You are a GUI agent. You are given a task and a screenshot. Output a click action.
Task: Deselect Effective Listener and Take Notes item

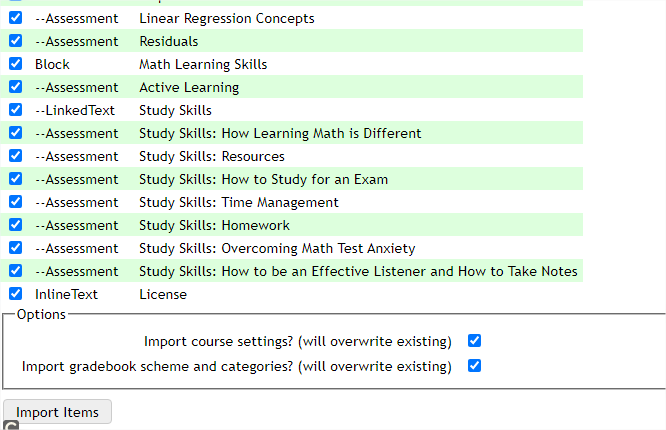tap(15, 271)
